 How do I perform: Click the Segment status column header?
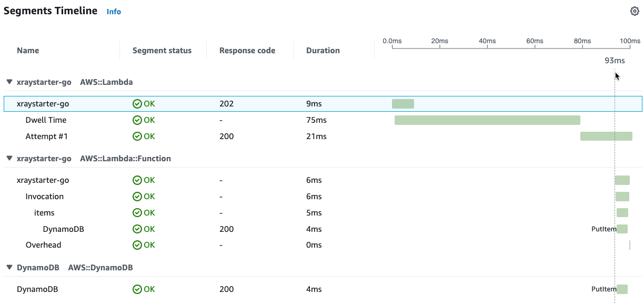tap(162, 51)
